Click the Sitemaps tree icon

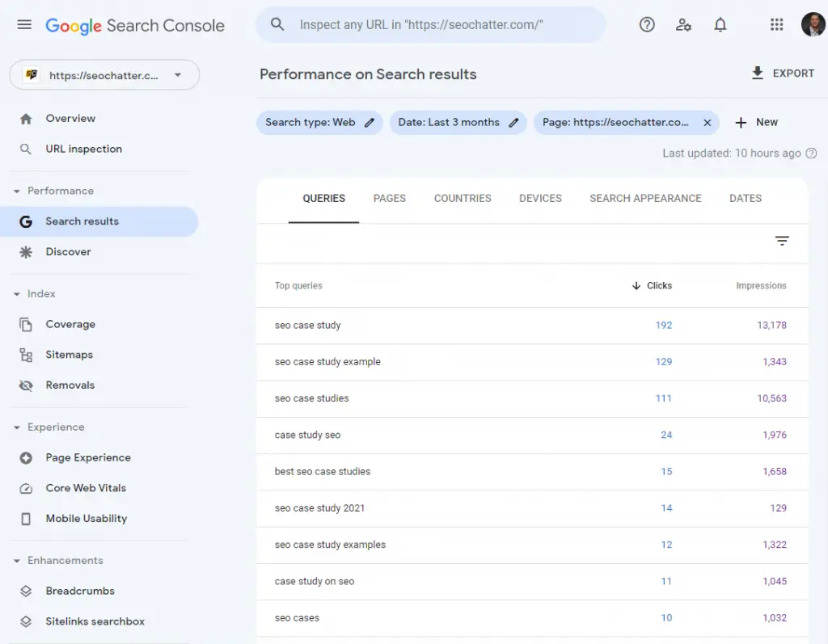click(x=25, y=356)
